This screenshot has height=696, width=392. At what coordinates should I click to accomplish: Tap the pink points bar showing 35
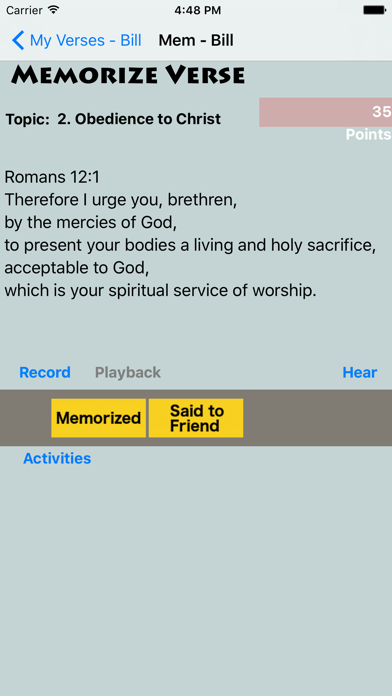tap(325, 112)
